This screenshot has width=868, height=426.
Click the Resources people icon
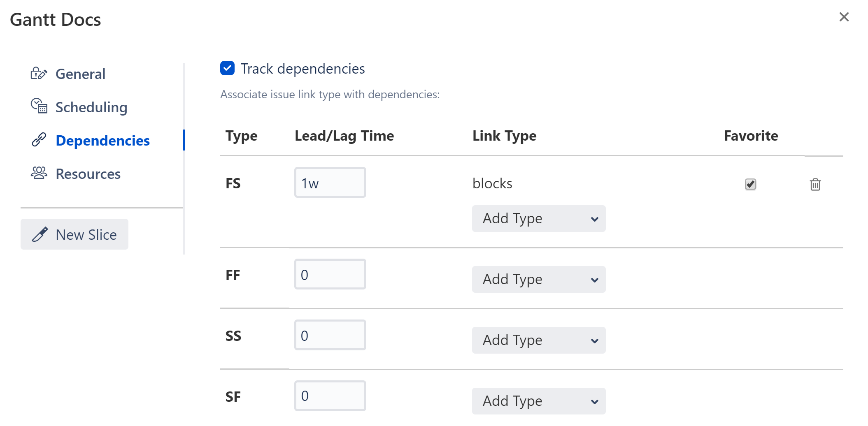(39, 173)
